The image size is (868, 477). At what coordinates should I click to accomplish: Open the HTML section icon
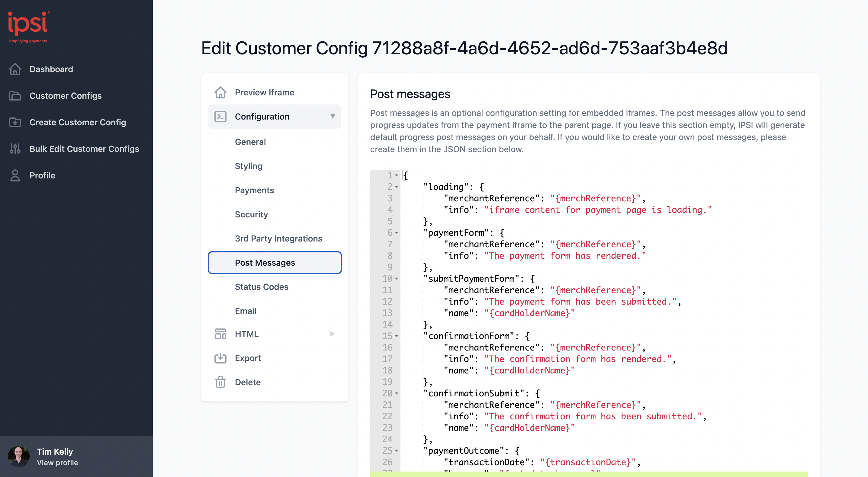221,334
